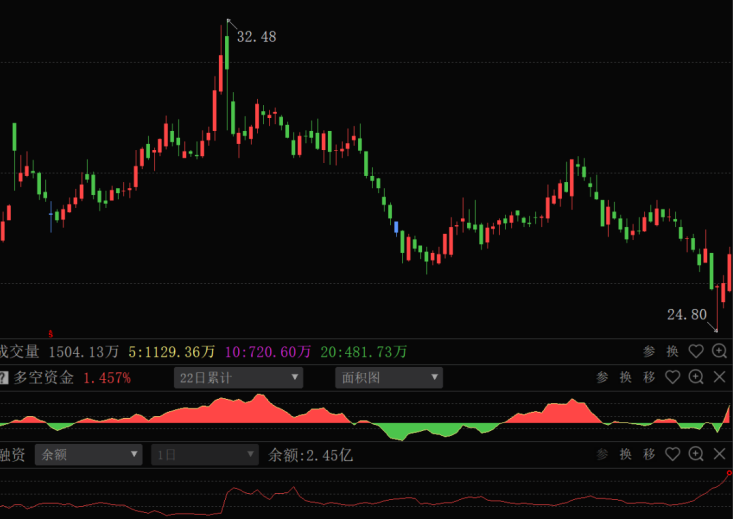The width and height of the screenshot is (733, 519).
Task: Click the 融资 indicator title
Action: (12, 454)
